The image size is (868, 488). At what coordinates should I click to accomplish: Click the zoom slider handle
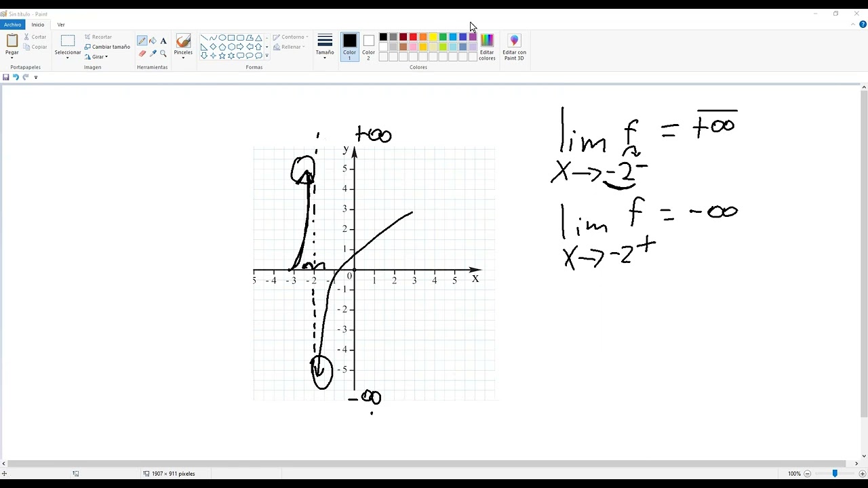click(835, 473)
